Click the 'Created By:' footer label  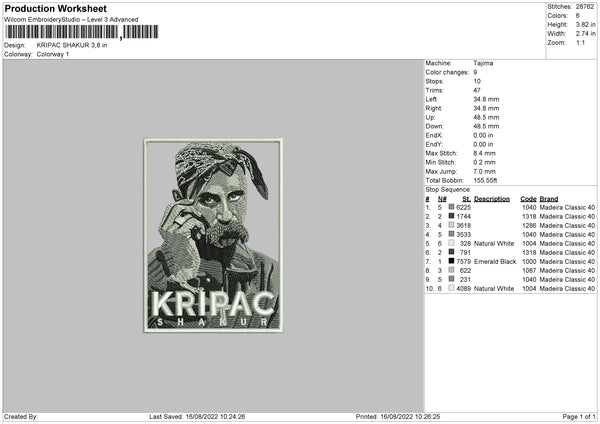[x=21, y=416]
